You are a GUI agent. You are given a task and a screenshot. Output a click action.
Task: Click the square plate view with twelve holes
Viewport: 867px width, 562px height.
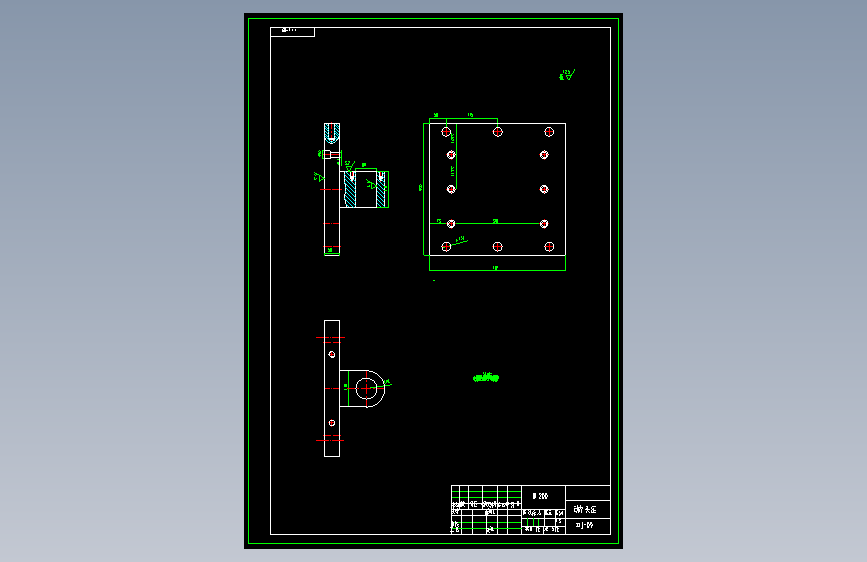(x=497, y=189)
